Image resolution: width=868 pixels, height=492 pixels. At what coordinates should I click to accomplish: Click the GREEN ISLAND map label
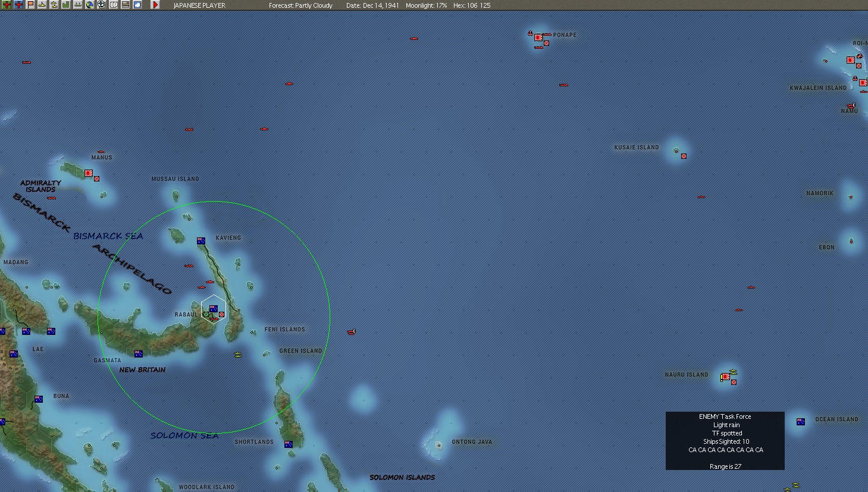(301, 350)
